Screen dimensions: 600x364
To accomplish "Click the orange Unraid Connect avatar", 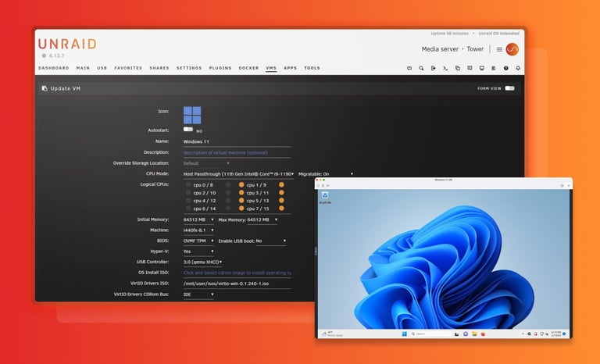I will tap(512, 49).
